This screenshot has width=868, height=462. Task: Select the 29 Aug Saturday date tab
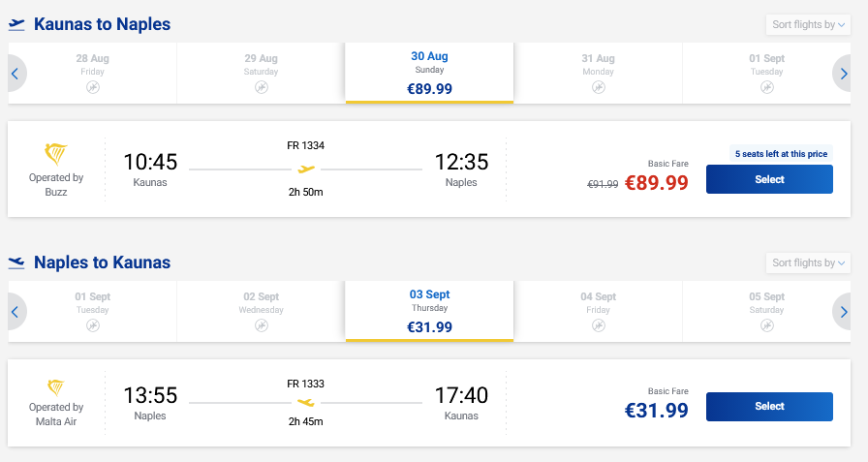point(262,73)
